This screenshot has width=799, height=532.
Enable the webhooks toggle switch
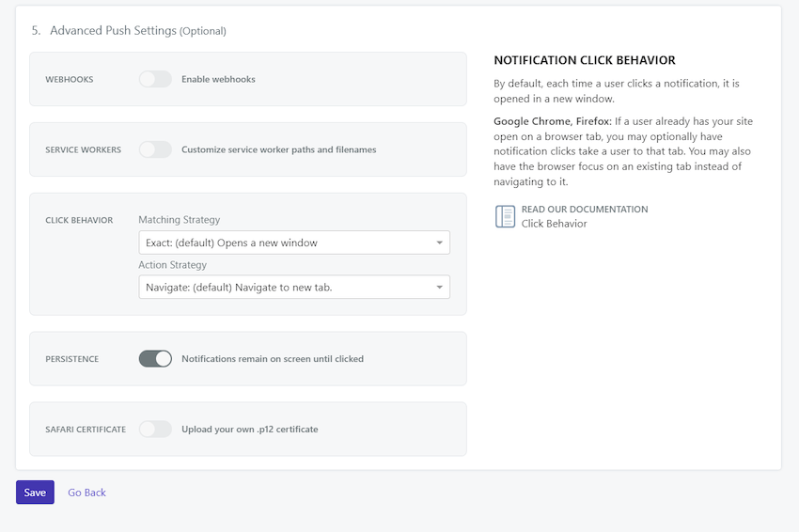tap(155, 79)
